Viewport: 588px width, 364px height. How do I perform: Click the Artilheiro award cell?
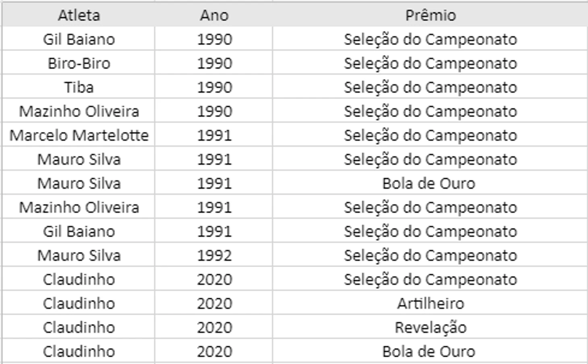[x=430, y=303]
